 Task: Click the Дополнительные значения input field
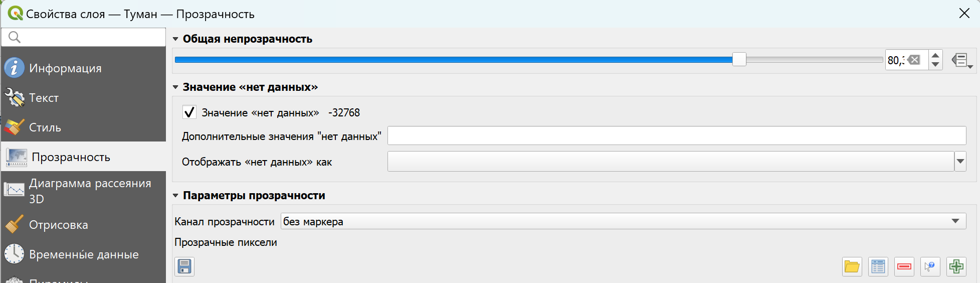point(677,135)
